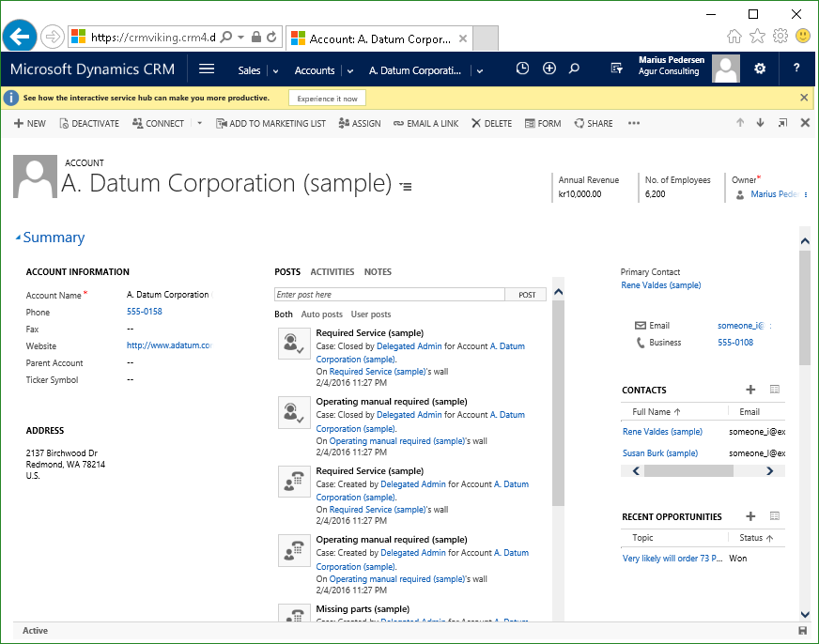Screen dimensions: 819x644
Task: Open recently viewed items clock icon
Action: [522, 69]
